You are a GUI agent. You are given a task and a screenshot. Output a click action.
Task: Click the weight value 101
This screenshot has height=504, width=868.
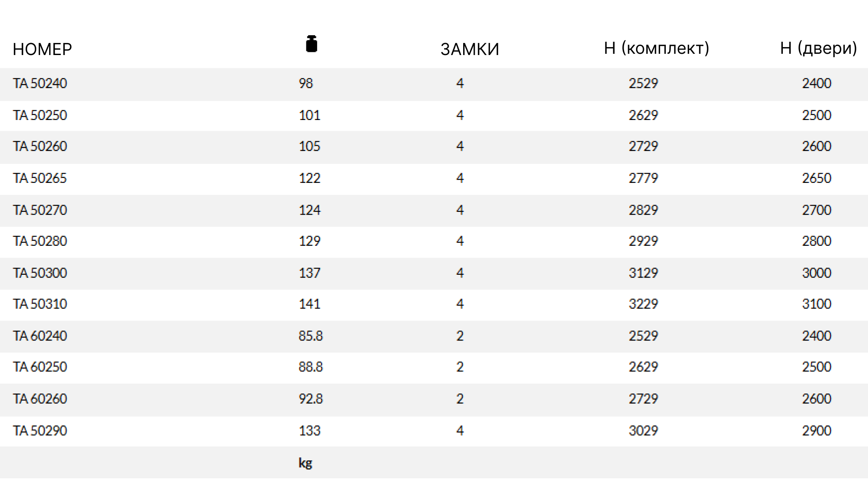point(309,115)
